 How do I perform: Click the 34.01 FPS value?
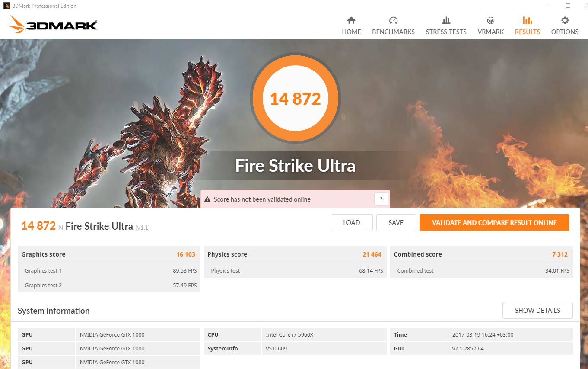pos(557,271)
